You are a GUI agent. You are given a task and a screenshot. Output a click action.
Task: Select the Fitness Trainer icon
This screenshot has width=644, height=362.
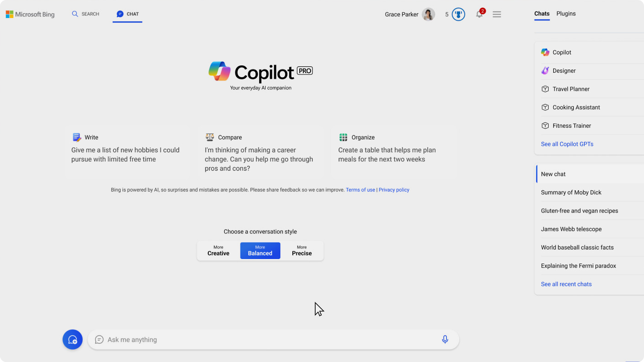tap(545, 125)
